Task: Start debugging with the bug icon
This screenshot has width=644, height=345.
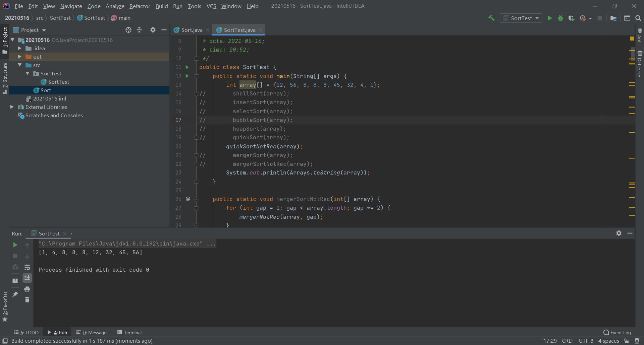Action: coord(560,18)
